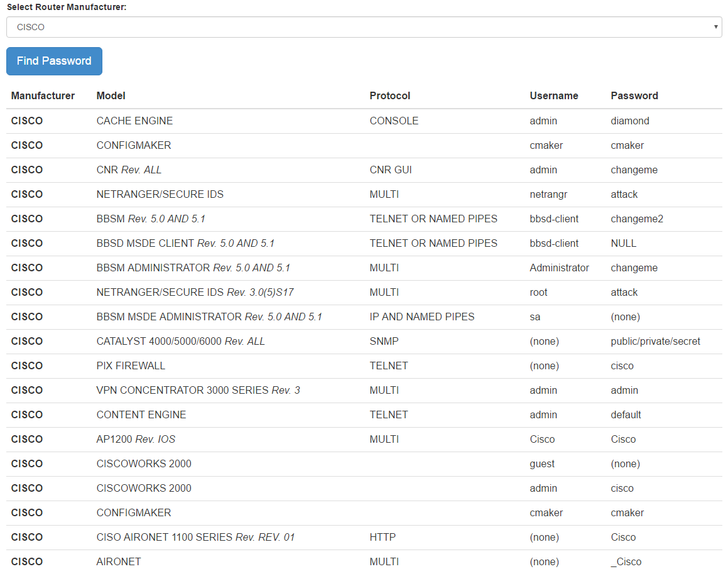The width and height of the screenshot is (728, 574).
Task: Click the Protocol column header
Action: (390, 95)
